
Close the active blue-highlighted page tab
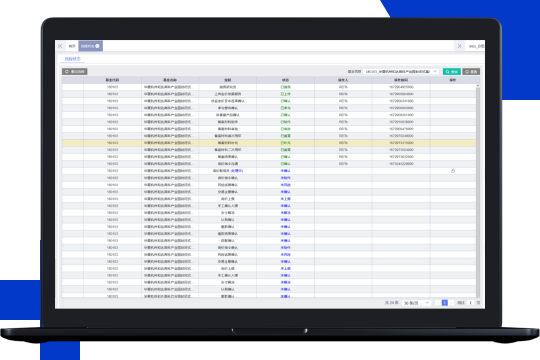coord(97,46)
